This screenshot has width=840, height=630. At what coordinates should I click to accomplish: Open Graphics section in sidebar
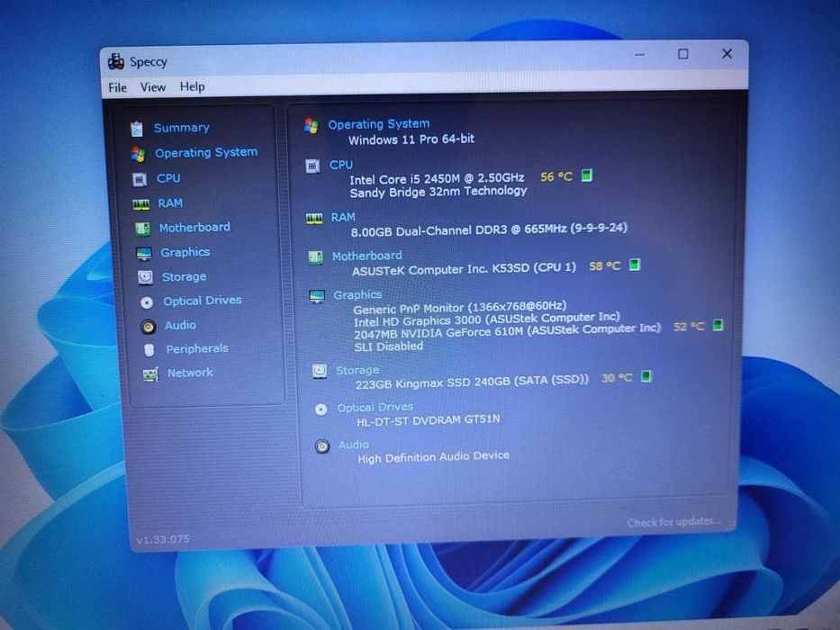(185, 252)
